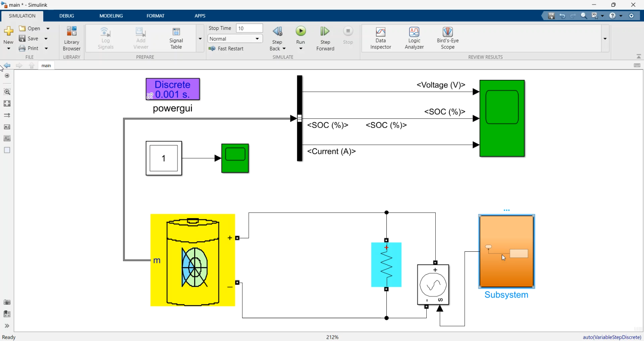Switch to the APPS tab

[x=200, y=16]
